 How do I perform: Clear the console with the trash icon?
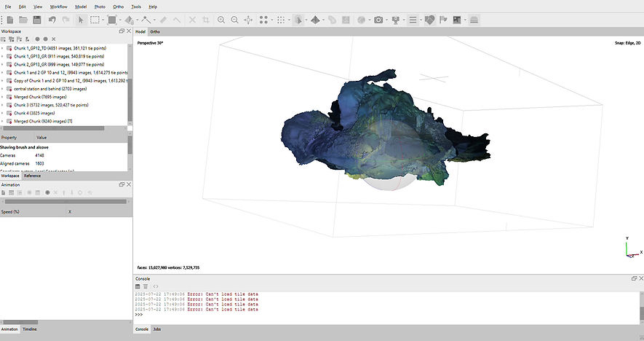146,286
